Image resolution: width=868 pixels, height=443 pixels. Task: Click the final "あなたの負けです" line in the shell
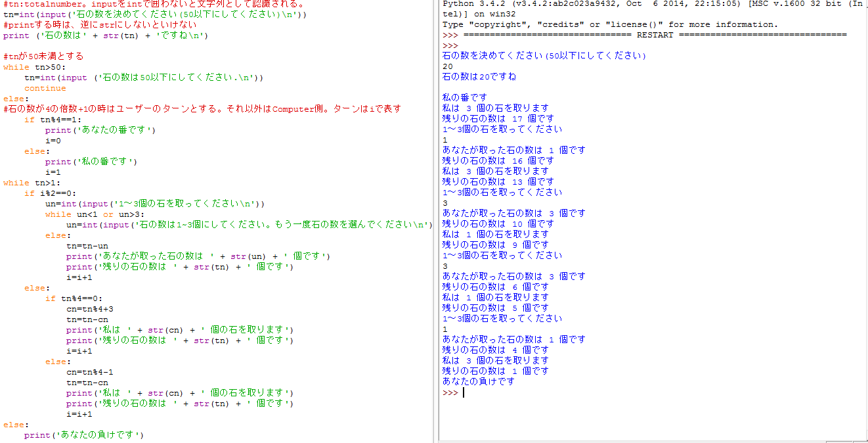[479, 382]
